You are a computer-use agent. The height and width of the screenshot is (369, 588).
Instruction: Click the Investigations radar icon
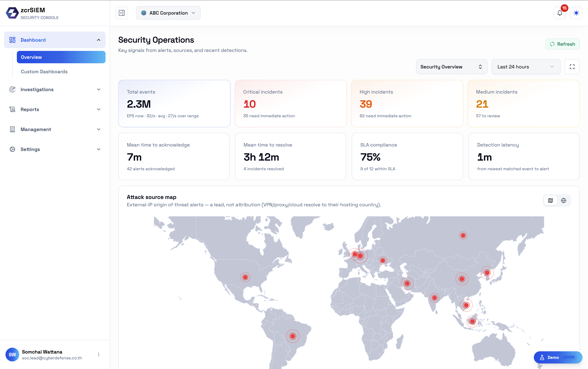[12, 90]
